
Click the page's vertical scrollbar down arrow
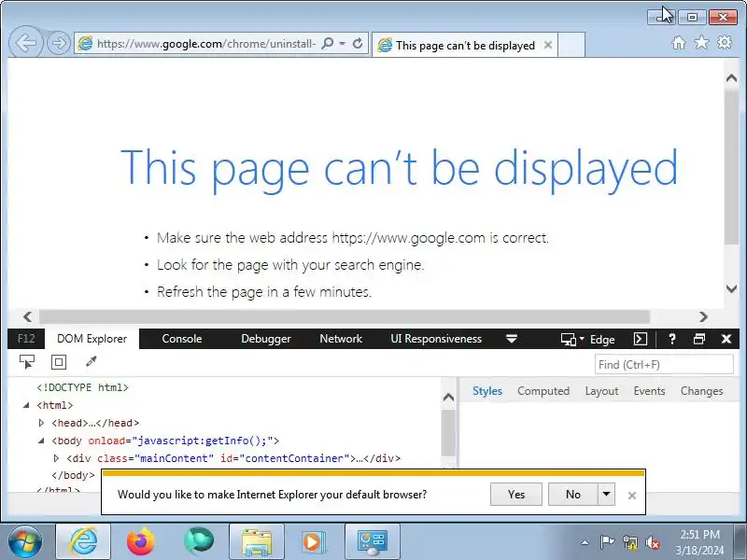coord(731,288)
